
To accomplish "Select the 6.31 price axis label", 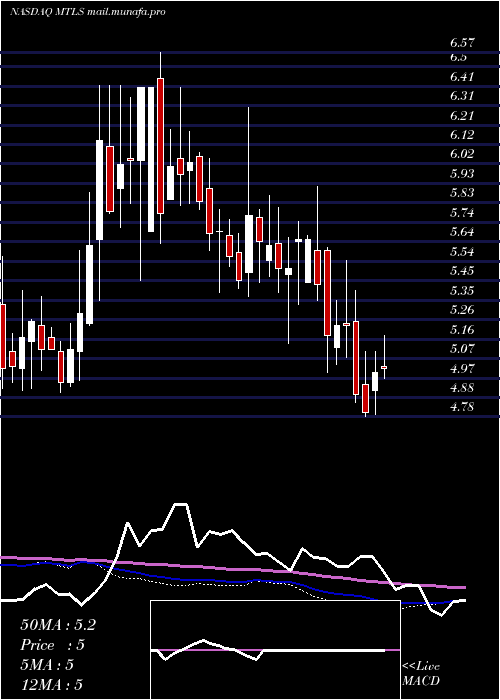I will click(x=462, y=96).
